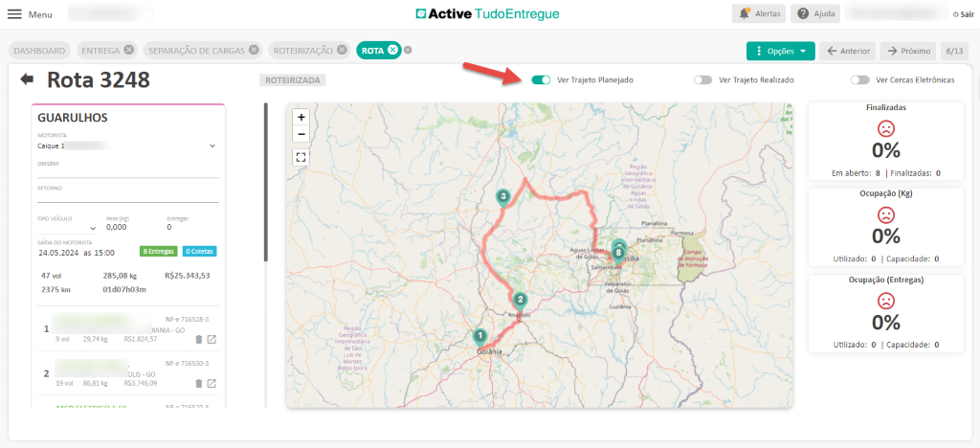Click the Retorno input field

point(127,197)
